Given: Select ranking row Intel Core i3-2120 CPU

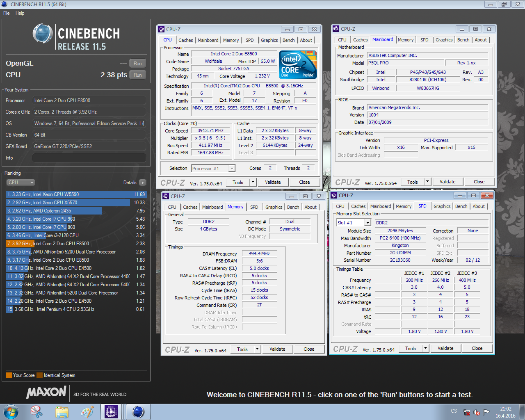Looking at the screenshot, I should pyautogui.click(x=76, y=235).
